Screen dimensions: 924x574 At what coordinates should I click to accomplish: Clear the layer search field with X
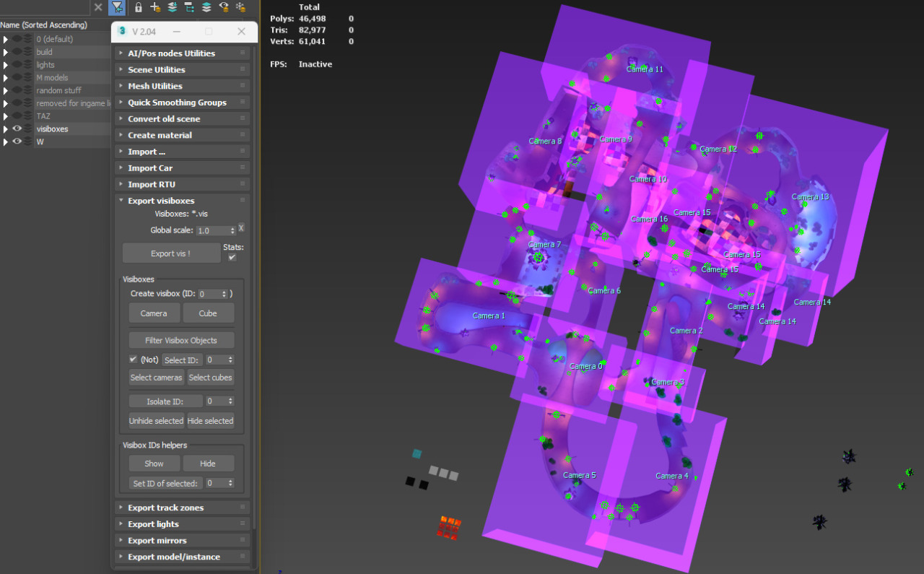pyautogui.click(x=98, y=7)
